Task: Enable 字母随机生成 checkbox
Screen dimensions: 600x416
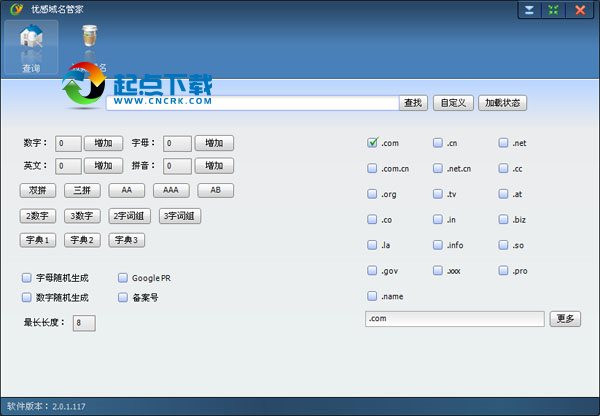Action: click(27, 278)
